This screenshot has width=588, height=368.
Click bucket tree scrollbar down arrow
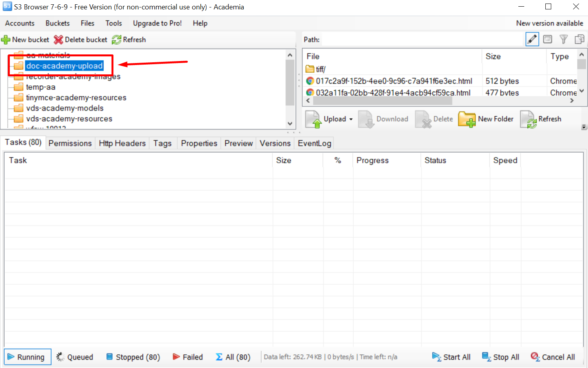pyautogui.click(x=290, y=123)
